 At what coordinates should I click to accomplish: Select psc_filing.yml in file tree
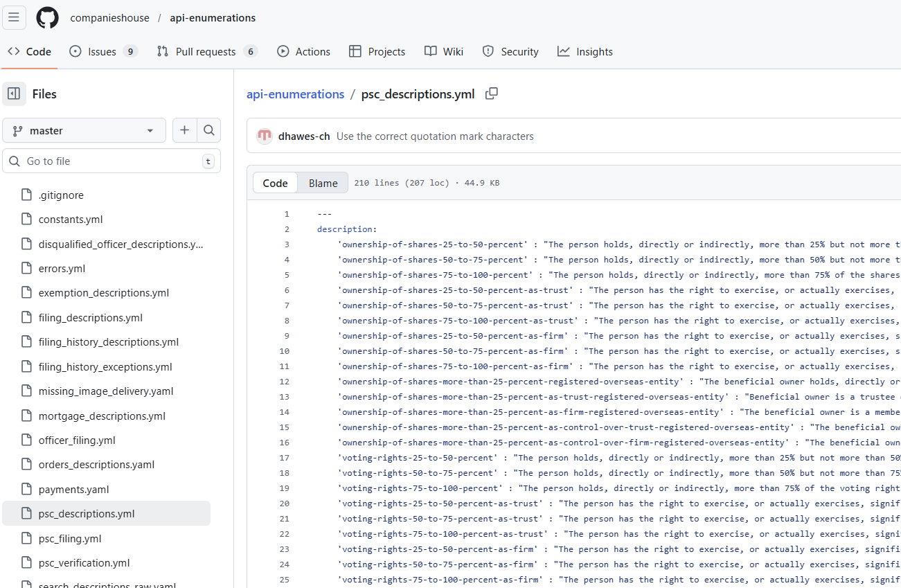[x=70, y=539]
